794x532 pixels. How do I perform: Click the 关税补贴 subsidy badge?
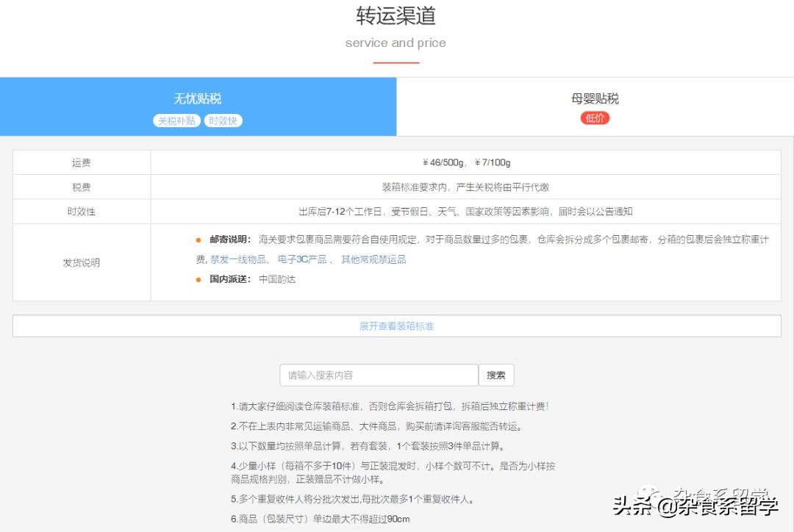pyautogui.click(x=176, y=120)
